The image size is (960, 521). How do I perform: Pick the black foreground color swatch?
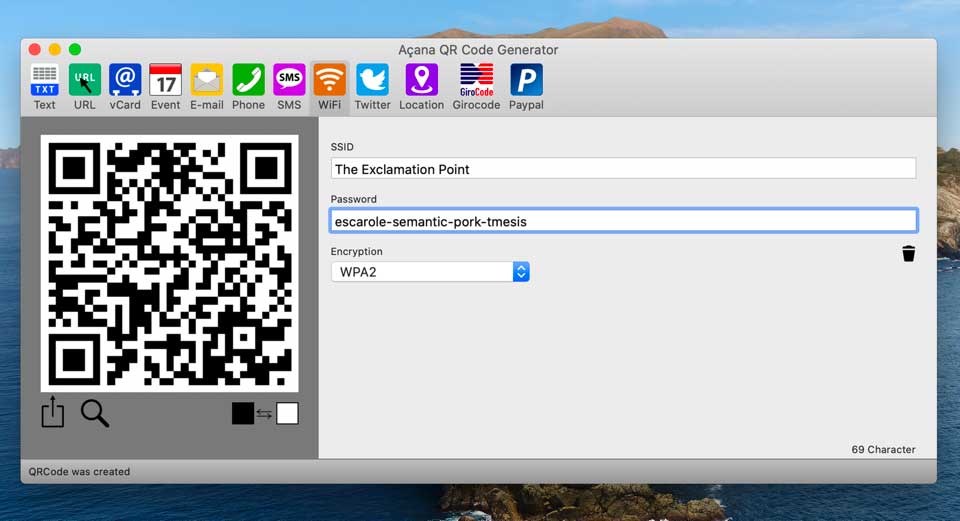[x=243, y=413]
